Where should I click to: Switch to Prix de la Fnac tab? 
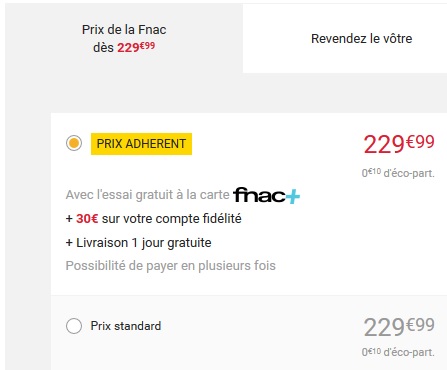(x=124, y=38)
